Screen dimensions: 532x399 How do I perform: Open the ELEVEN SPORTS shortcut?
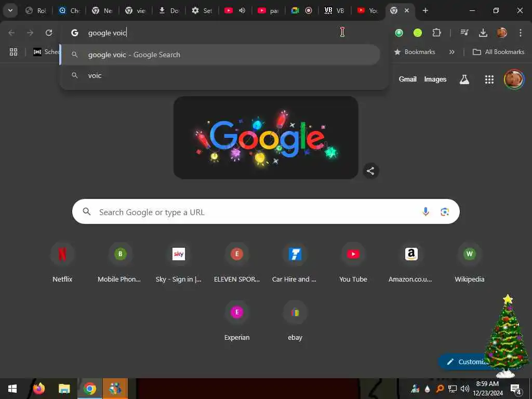point(237,263)
